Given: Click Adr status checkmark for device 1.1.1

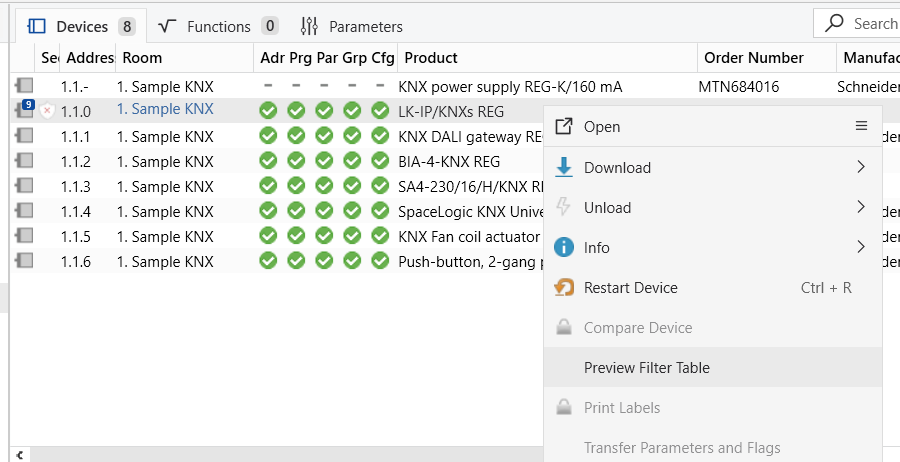Looking at the screenshot, I should click(x=268, y=136).
